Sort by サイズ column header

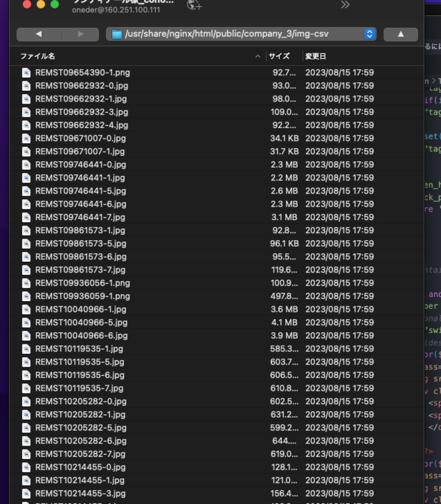(279, 56)
